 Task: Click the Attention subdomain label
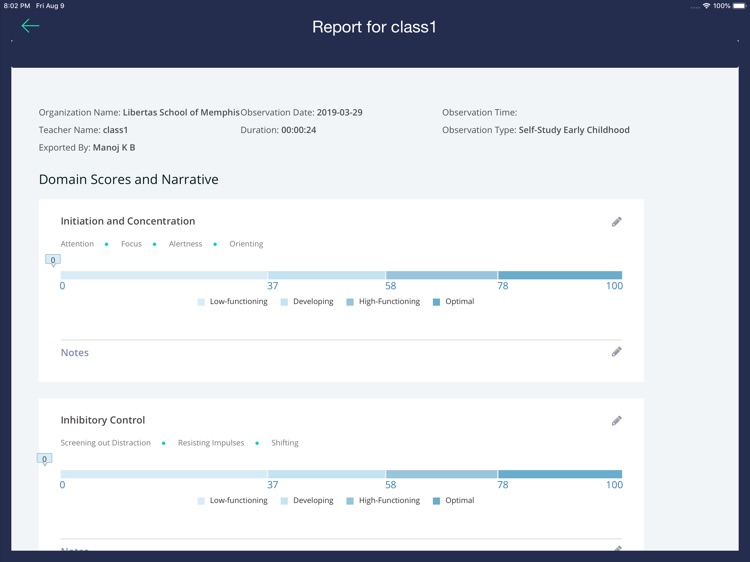[77, 244]
